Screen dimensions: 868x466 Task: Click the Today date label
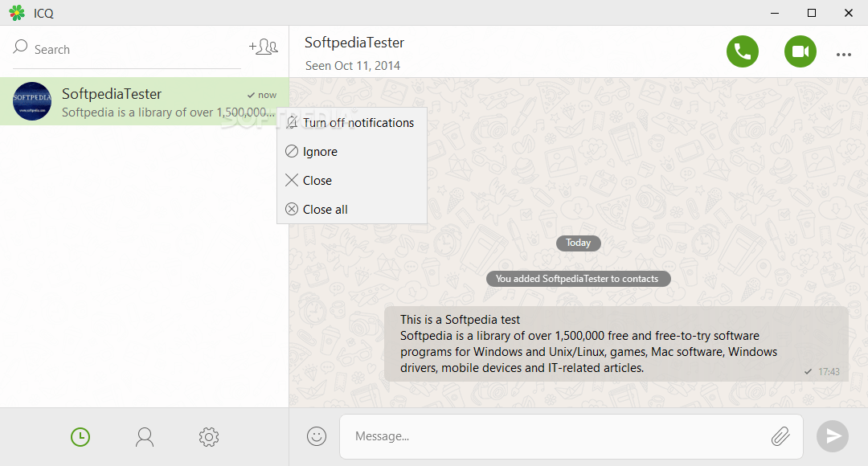point(579,243)
